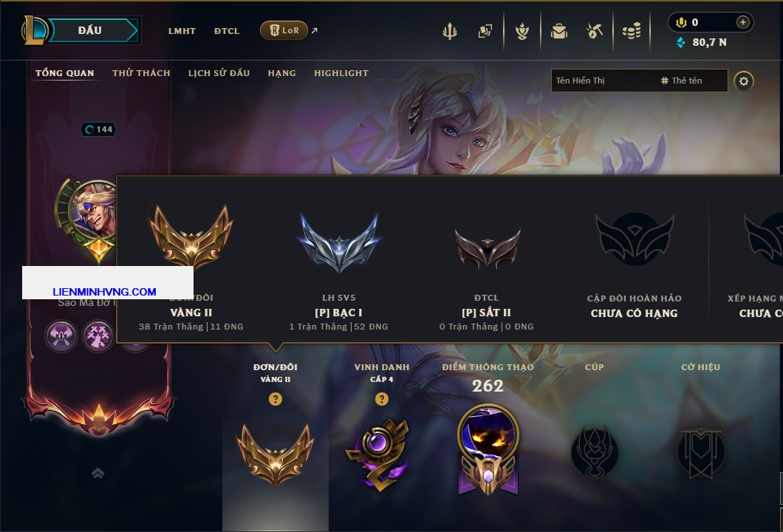This screenshot has width=783, height=532.
Task: Add RP with the plus button
Action: click(742, 22)
